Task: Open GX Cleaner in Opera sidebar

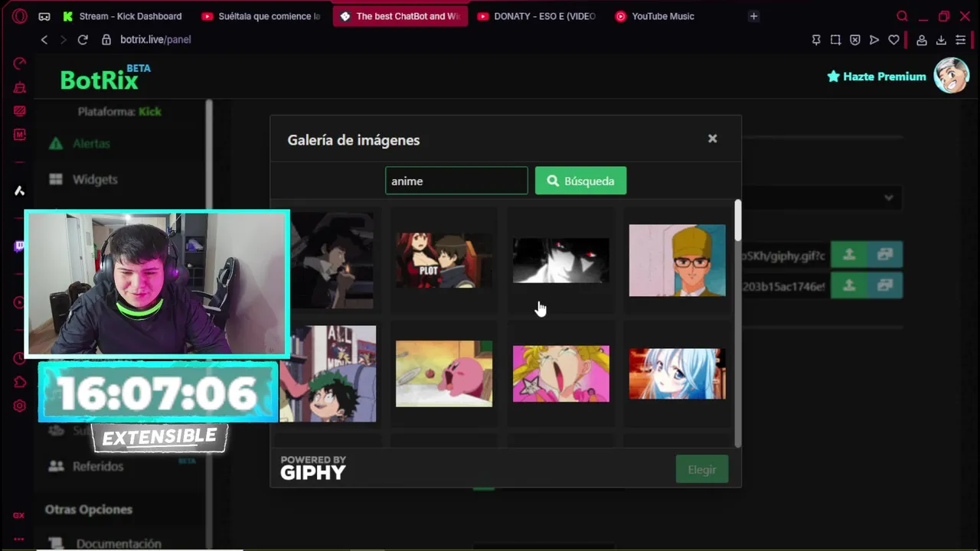Action: coord(20,87)
